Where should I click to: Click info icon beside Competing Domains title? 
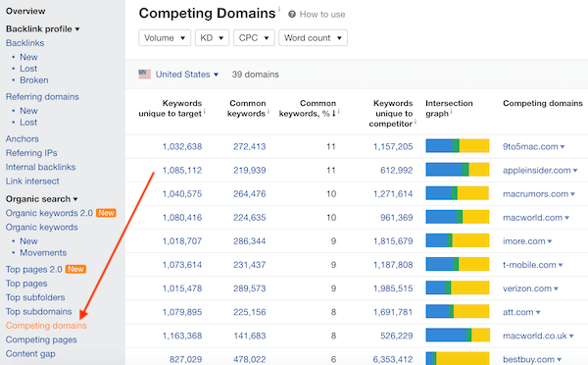[x=279, y=9]
